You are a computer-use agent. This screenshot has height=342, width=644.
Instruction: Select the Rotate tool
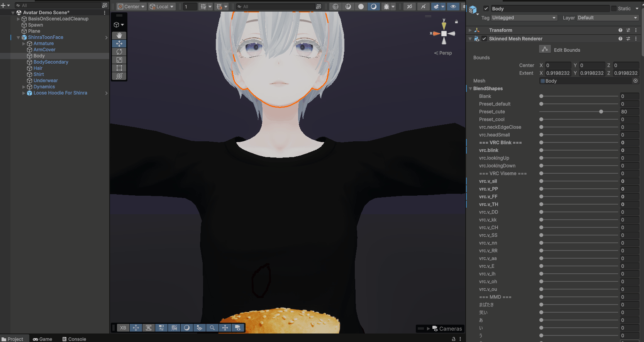coord(119,52)
